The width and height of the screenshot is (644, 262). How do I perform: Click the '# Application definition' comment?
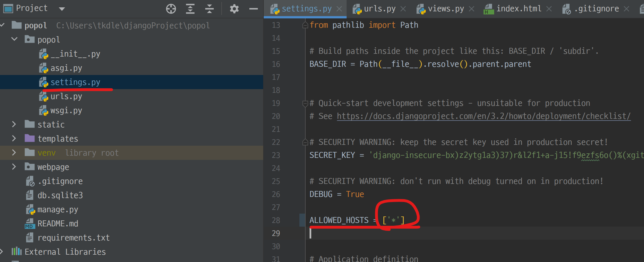pos(364,259)
